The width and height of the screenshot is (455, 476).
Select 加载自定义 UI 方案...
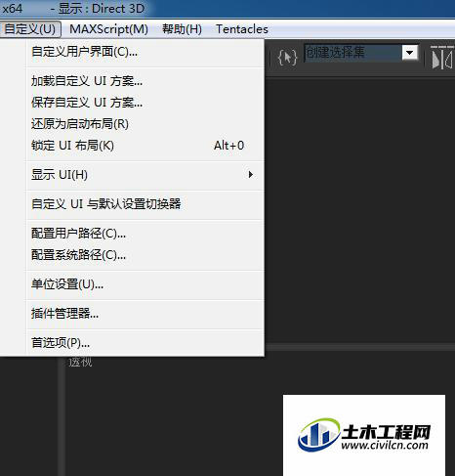click(145, 81)
